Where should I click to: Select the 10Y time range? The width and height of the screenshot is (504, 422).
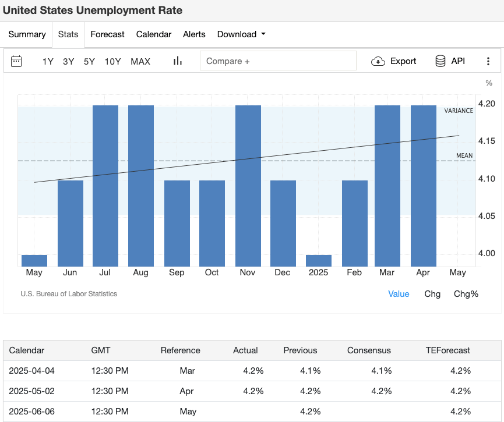point(112,61)
